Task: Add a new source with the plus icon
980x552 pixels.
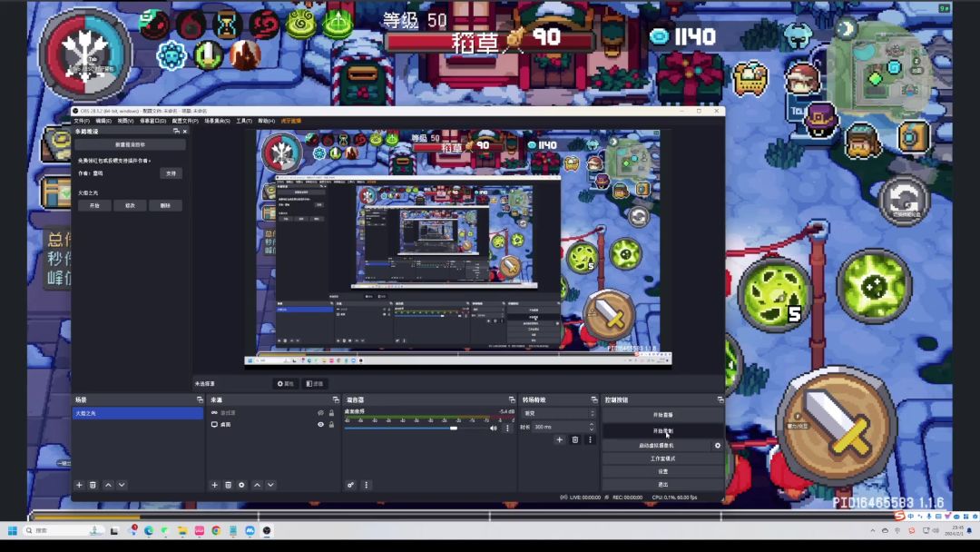Action: click(215, 485)
